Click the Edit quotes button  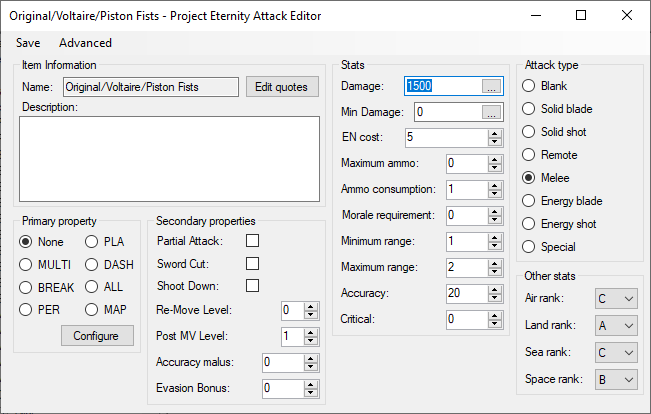pyautogui.click(x=282, y=87)
